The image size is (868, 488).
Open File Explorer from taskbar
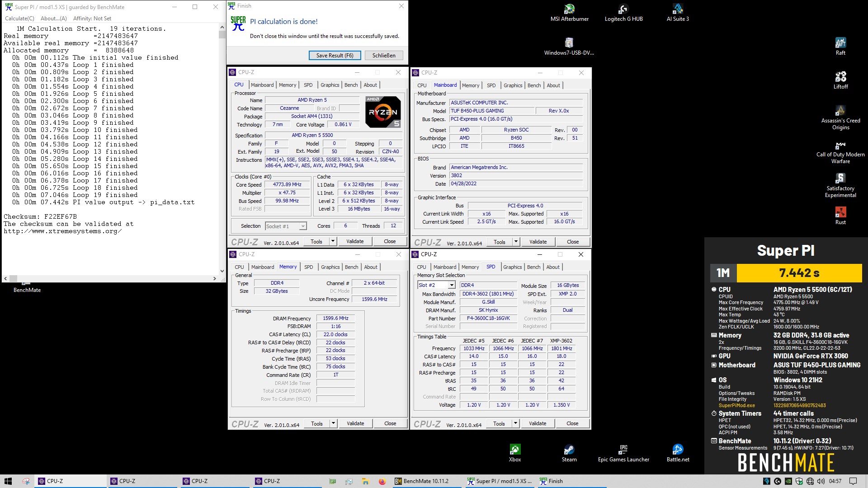(365, 481)
